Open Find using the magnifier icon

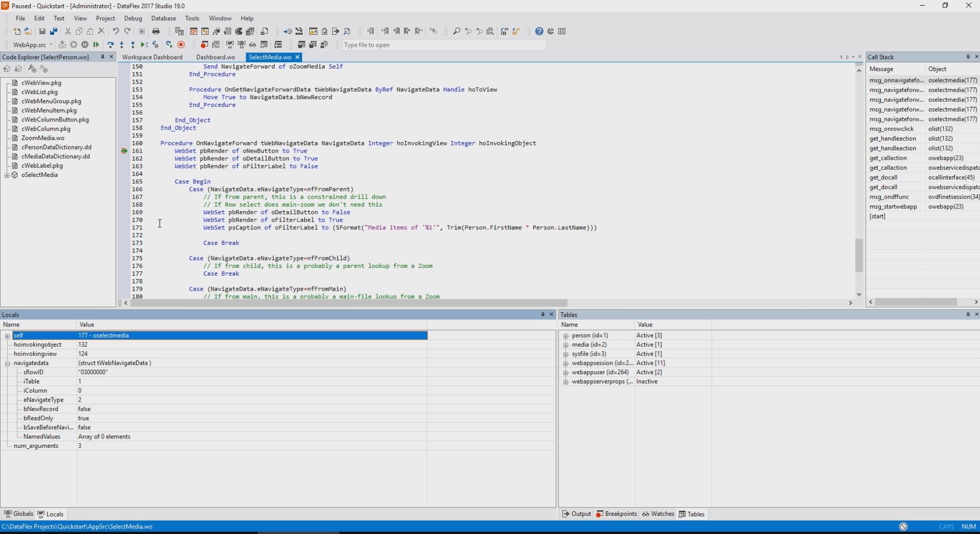pos(456,32)
